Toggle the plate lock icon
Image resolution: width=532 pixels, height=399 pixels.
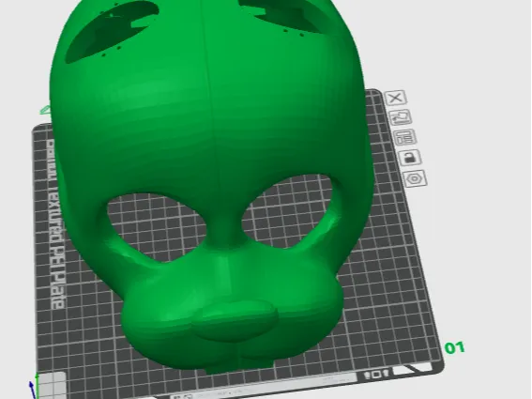410,158
